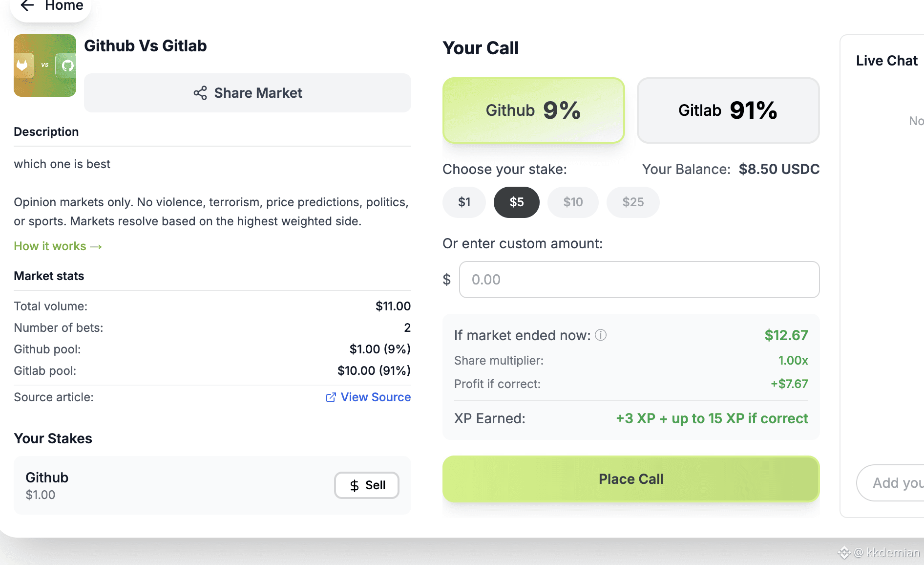This screenshot has height=565, width=924.
Task: Click the external link icon by View Source
Action: click(331, 397)
